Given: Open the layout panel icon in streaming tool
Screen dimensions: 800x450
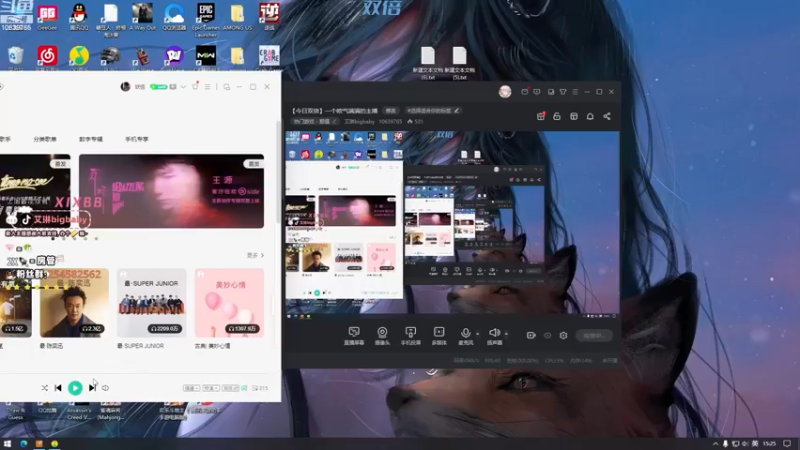Looking at the screenshot, I should pos(574,116).
